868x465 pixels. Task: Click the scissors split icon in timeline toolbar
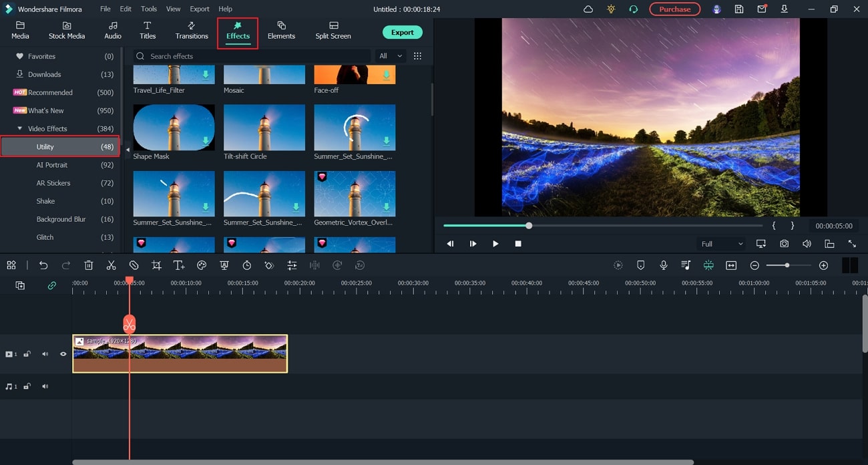(x=111, y=265)
